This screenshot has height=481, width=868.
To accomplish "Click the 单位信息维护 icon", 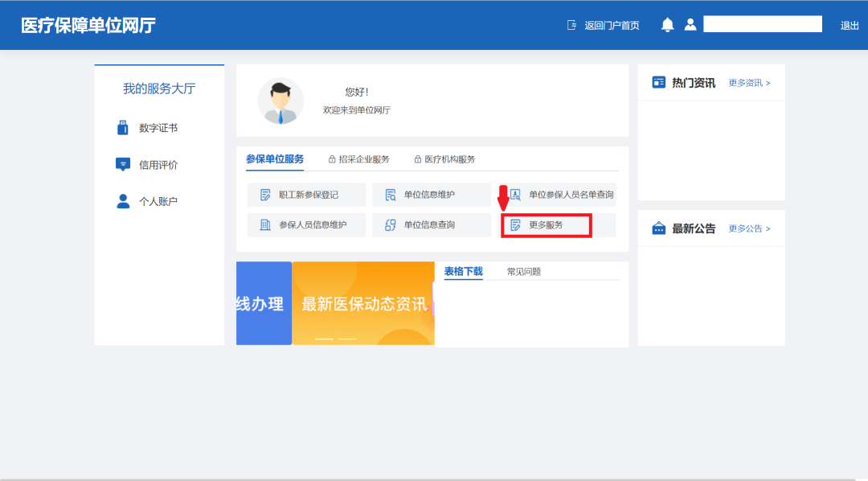I will click(391, 195).
